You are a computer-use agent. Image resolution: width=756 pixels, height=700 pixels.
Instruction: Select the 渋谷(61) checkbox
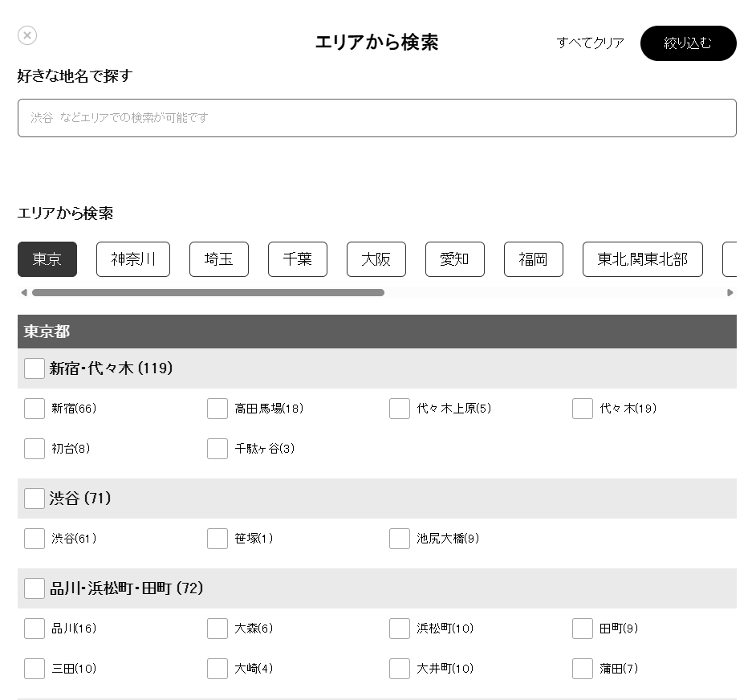click(35, 538)
